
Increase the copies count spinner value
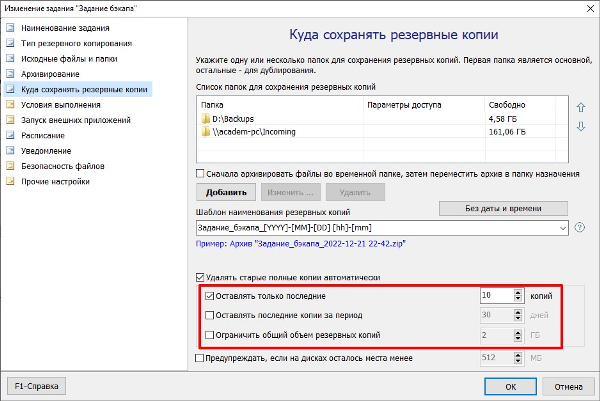[518, 292]
